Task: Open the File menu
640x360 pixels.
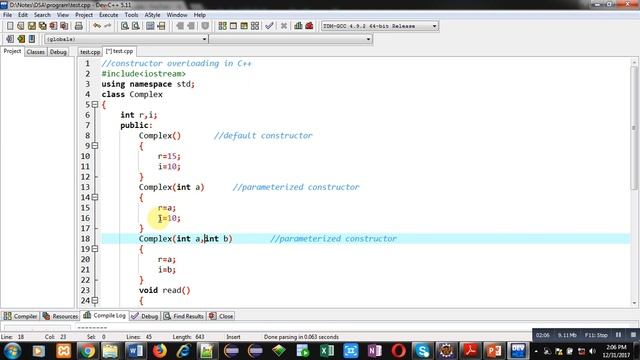Action: (x=7, y=15)
